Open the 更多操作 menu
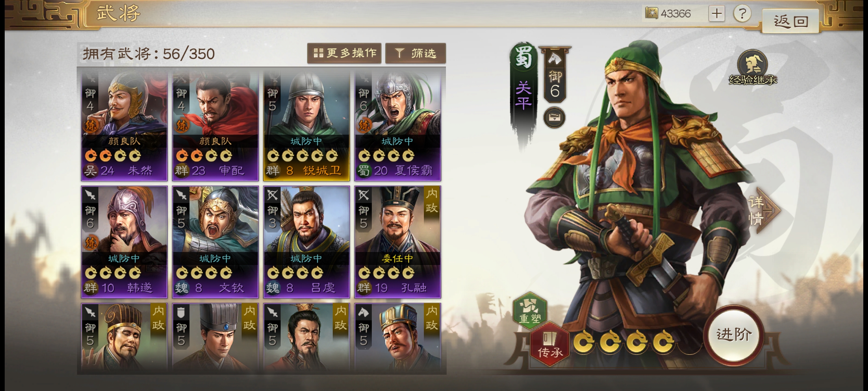The height and width of the screenshot is (391, 868). 344,54
